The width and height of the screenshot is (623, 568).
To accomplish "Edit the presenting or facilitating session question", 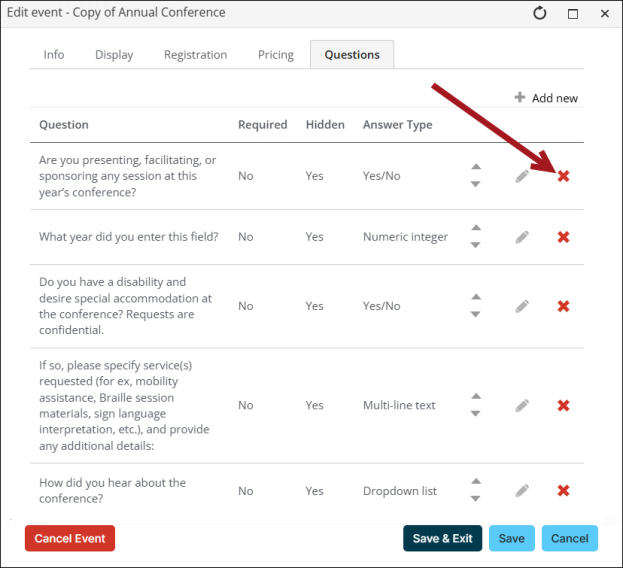I will click(x=522, y=176).
